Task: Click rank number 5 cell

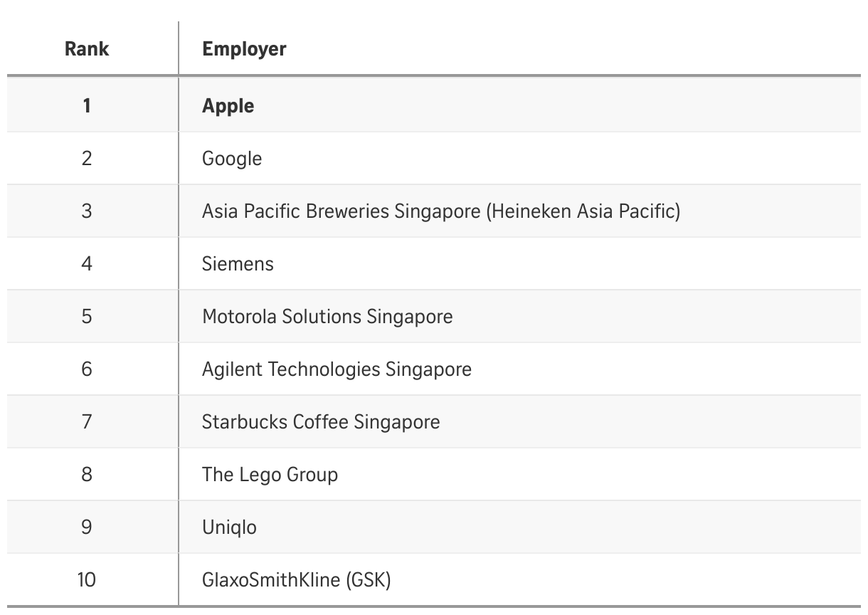Action: tap(87, 317)
